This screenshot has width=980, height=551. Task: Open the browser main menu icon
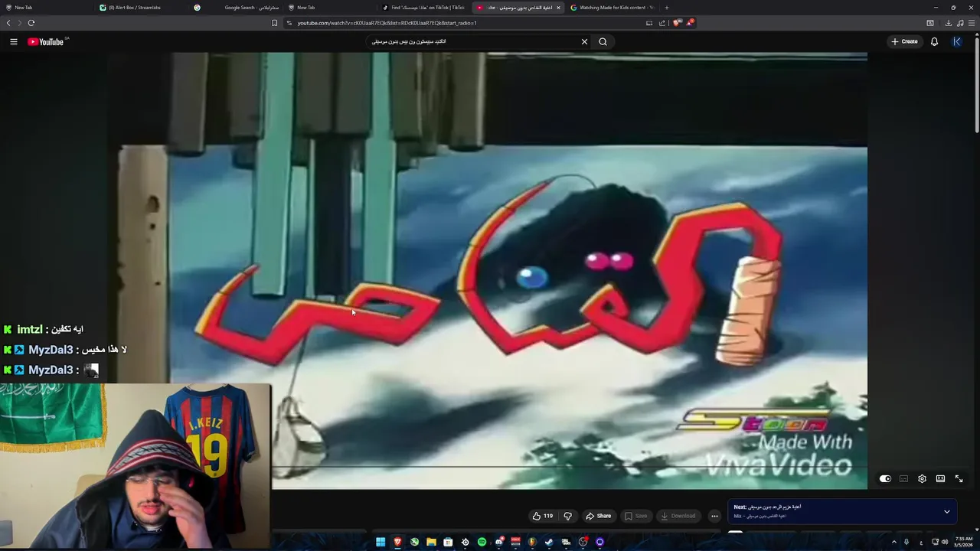click(972, 23)
